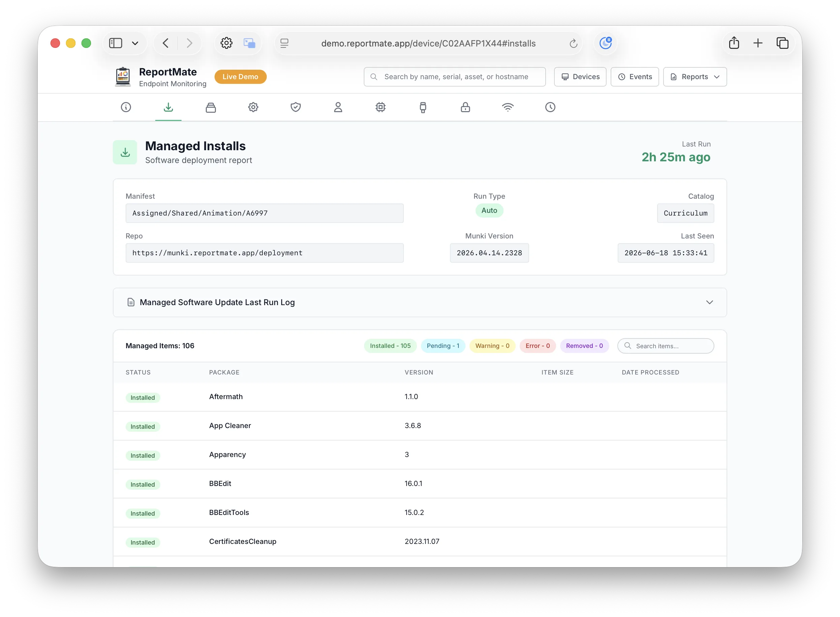The image size is (840, 617).
Task: Click the Live Demo badge
Action: (240, 76)
